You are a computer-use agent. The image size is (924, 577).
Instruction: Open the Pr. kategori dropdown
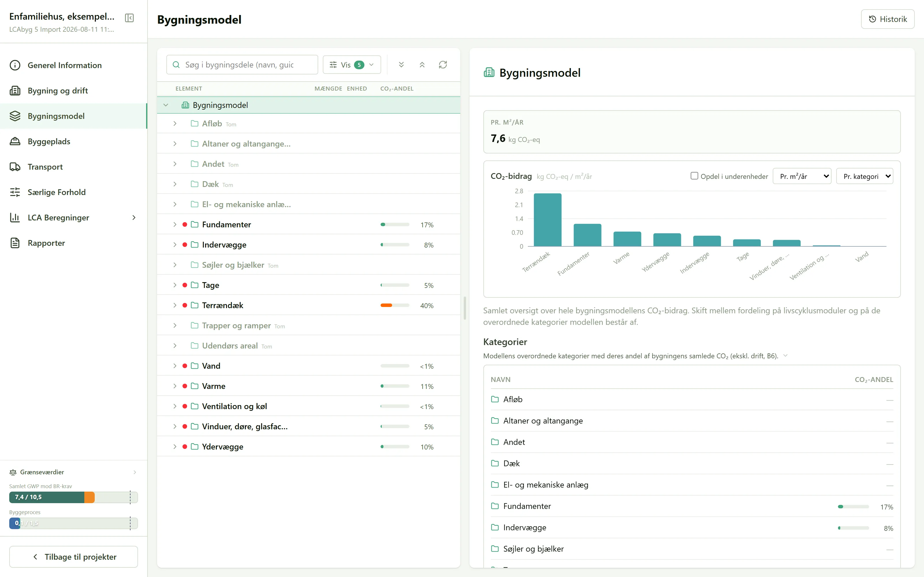(865, 176)
